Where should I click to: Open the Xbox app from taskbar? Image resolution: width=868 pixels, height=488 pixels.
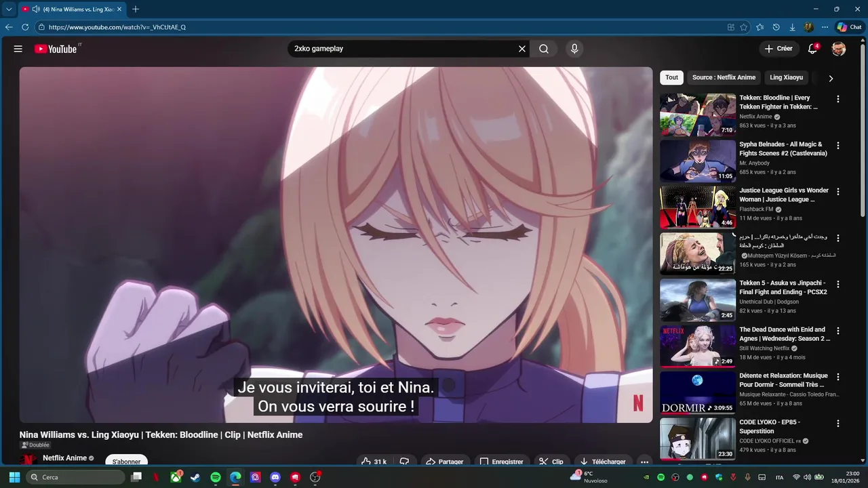pos(176,477)
